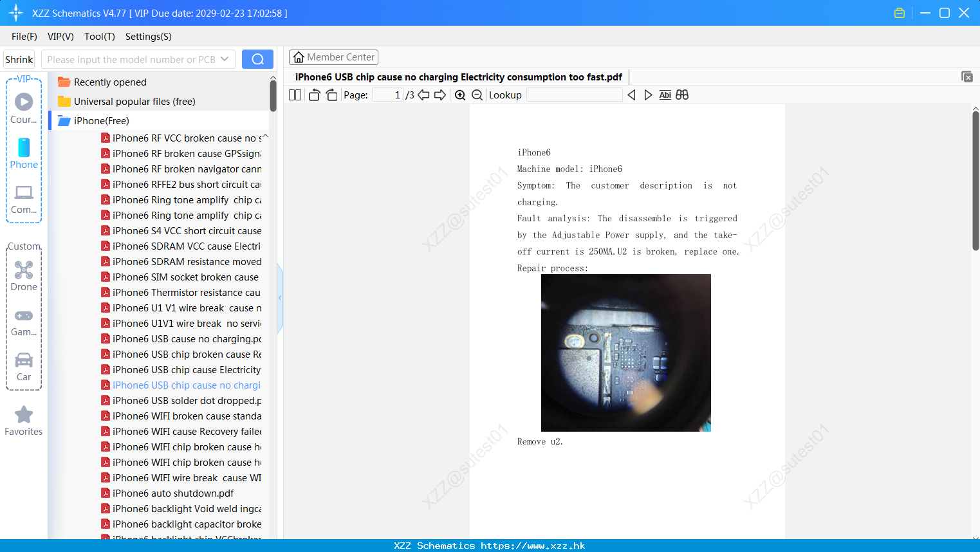
Task: Toggle the Abi whole-word match option
Action: coord(665,95)
